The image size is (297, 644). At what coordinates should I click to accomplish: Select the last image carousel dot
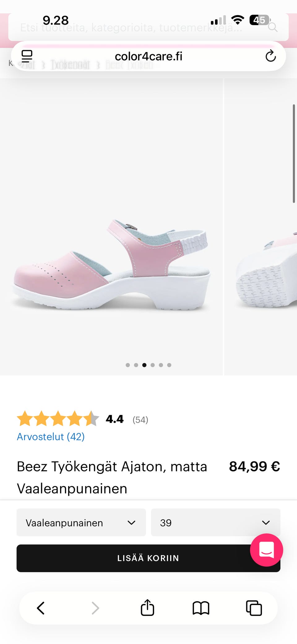pyautogui.click(x=169, y=365)
